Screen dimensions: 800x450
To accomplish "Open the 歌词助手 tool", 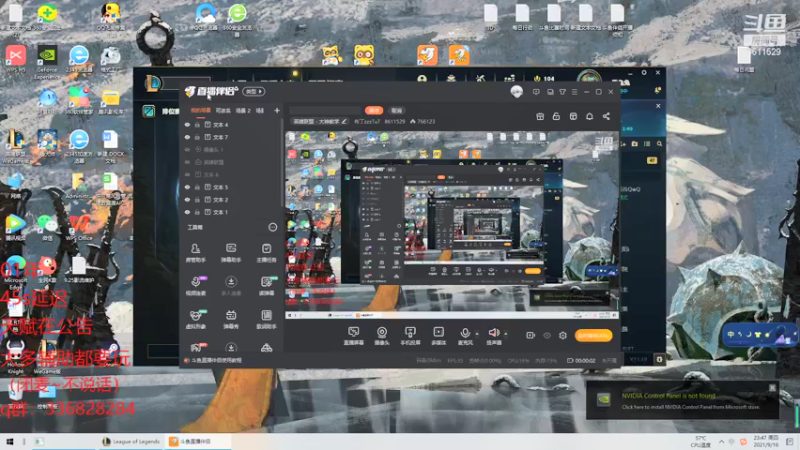I will click(266, 319).
